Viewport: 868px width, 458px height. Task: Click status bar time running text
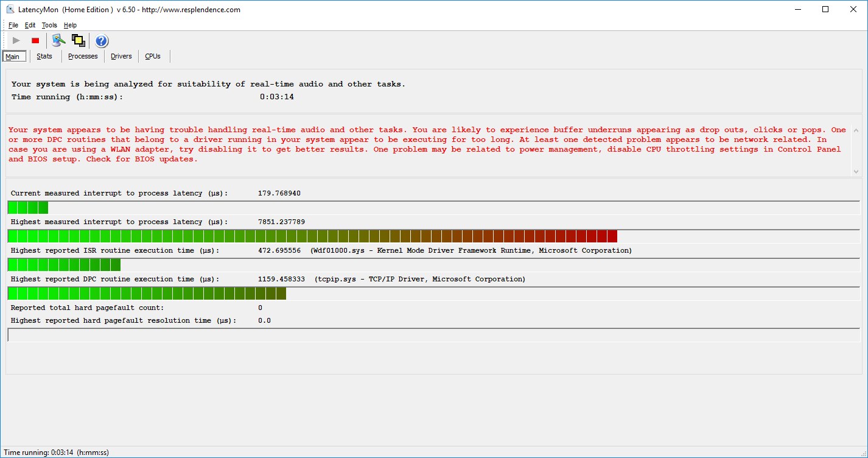pos(57,453)
